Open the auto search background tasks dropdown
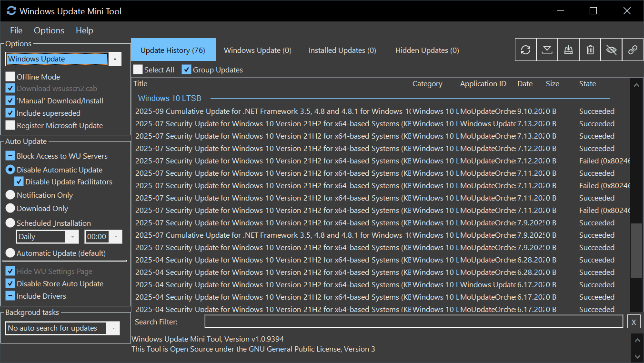The height and width of the screenshot is (363, 644). (113, 328)
